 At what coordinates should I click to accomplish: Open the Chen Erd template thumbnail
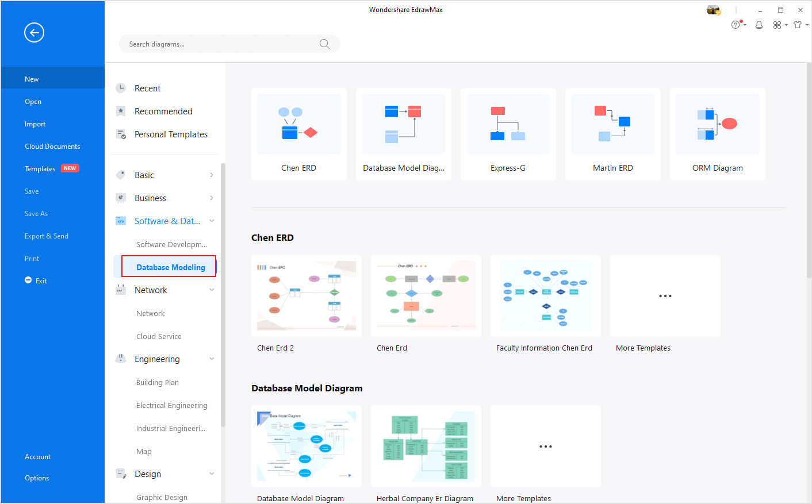(426, 296)
